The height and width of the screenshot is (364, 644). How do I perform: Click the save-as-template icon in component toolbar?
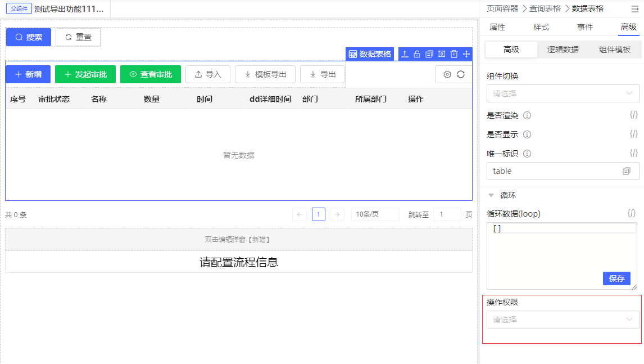pos(442,54)
